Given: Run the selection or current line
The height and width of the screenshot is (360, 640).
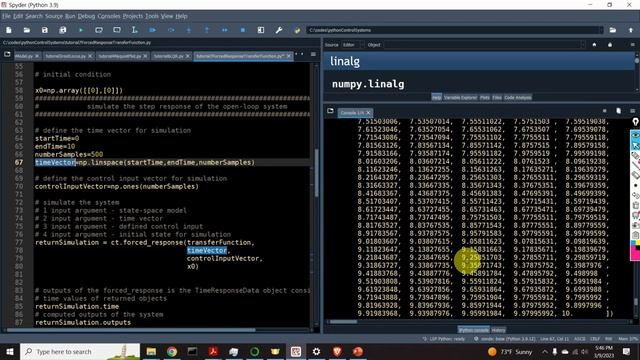Looking at the screenshot, I should click(x=135, y=30).
